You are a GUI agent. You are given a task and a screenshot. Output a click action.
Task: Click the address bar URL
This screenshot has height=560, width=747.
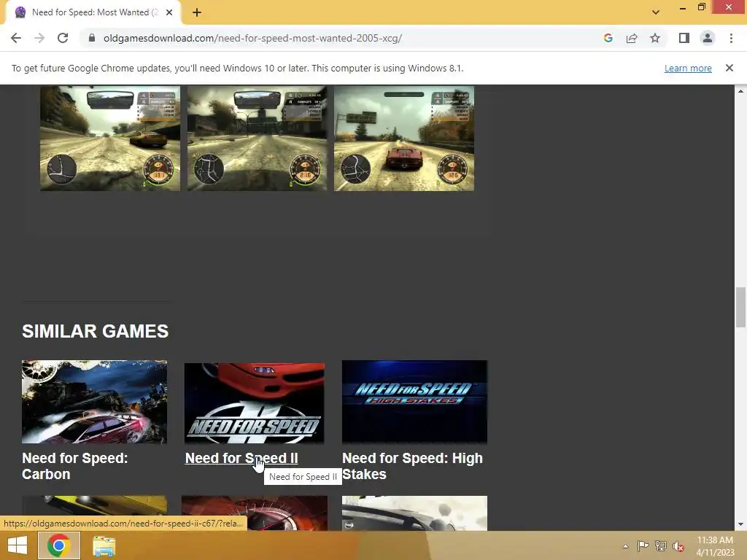pos(252,38)
